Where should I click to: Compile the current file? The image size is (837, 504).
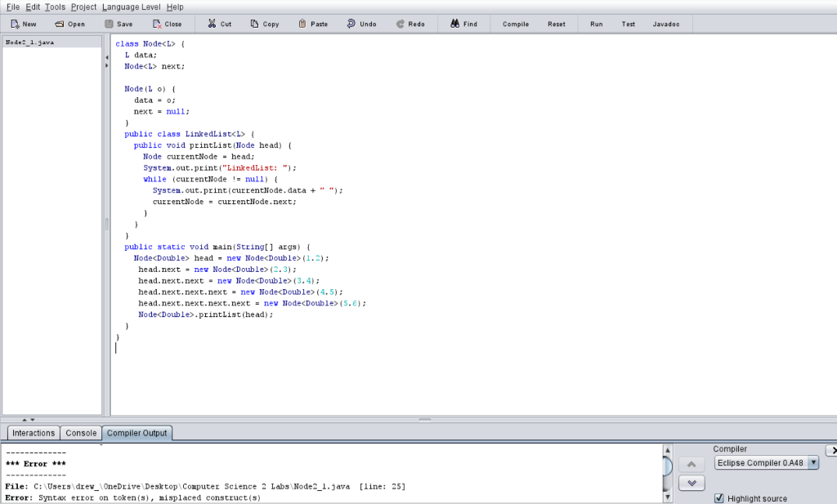(515, 24)
